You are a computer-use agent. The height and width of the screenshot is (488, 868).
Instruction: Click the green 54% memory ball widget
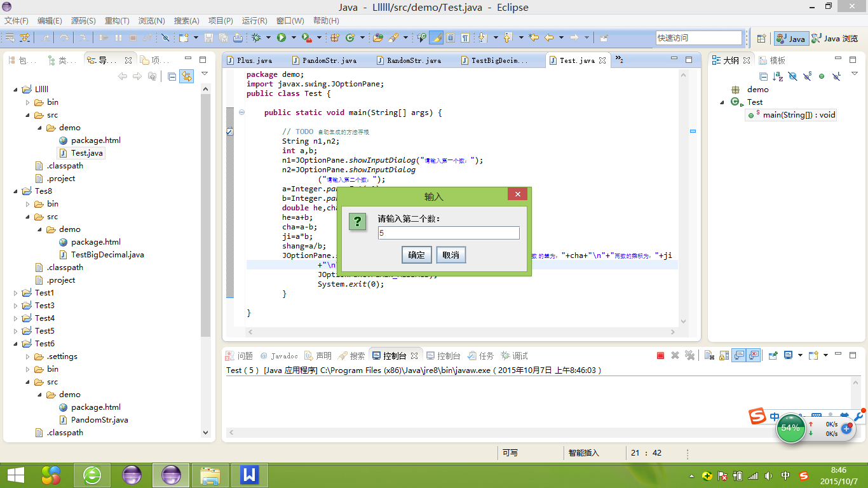pos(791,428)
